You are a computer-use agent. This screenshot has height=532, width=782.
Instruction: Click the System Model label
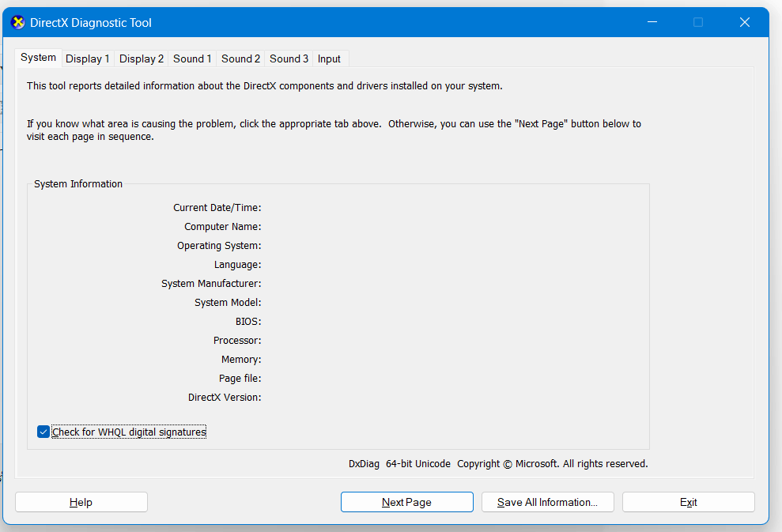click(228, 303)
